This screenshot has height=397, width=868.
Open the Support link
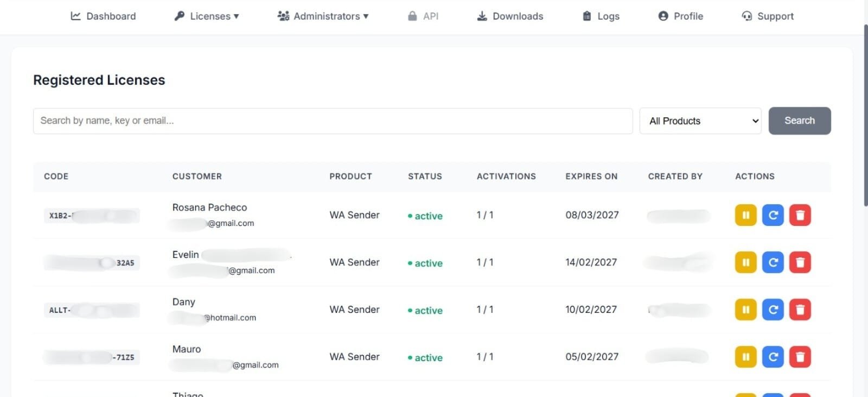(x=768, y=16)
